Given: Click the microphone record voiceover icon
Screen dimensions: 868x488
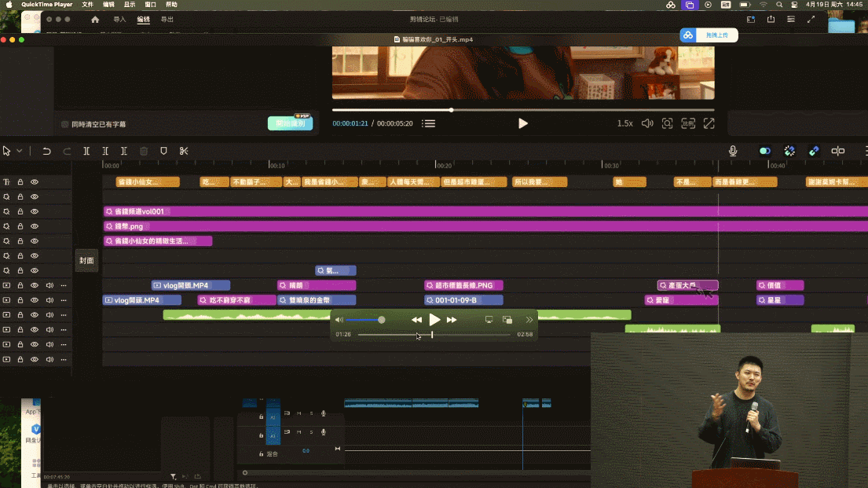Looking at the screenshot, I should (733, 151).
